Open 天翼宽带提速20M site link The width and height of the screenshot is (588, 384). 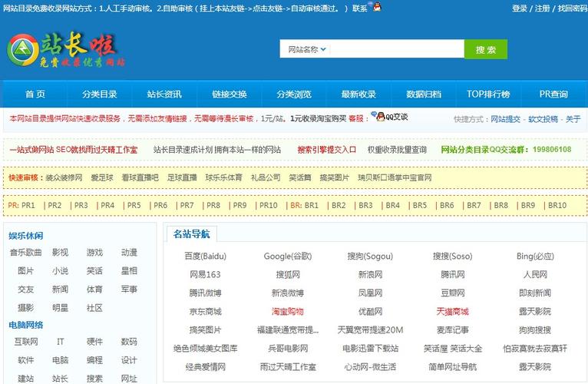(x=370, y=330)
